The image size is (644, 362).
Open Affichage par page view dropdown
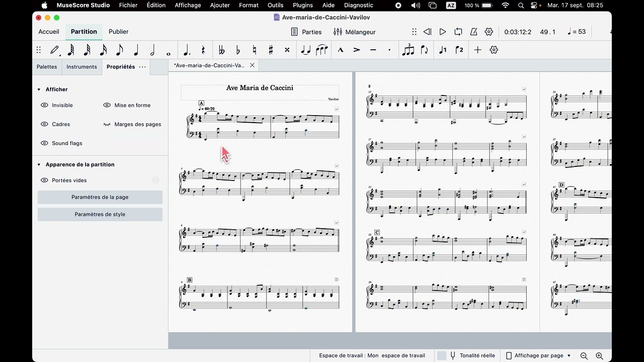538,355
